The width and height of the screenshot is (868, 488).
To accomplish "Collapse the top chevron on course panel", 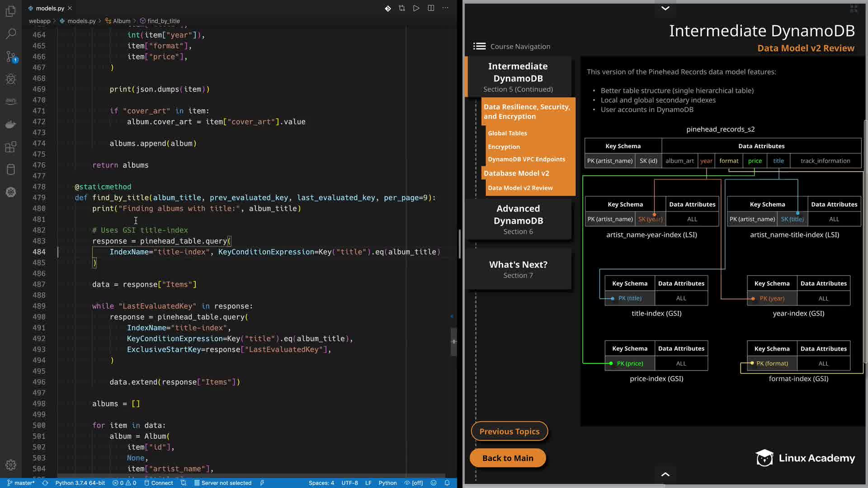I will coord(665,8).
